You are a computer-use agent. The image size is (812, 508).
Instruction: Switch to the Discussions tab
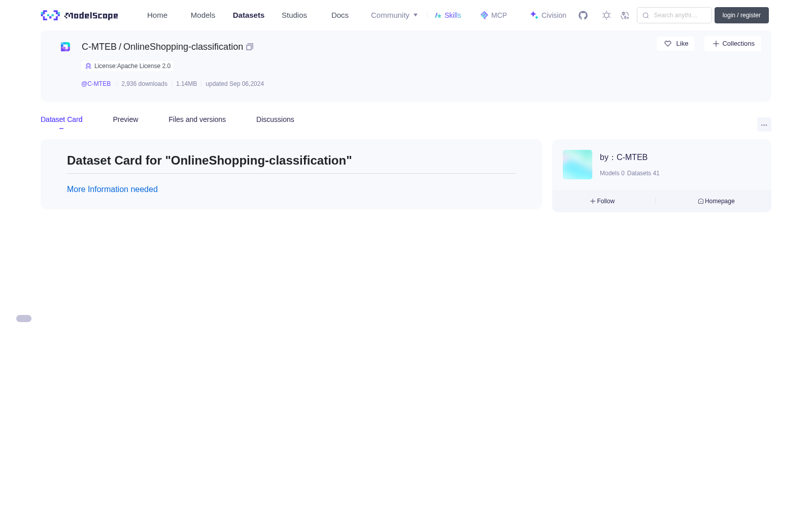click(275, 119)
